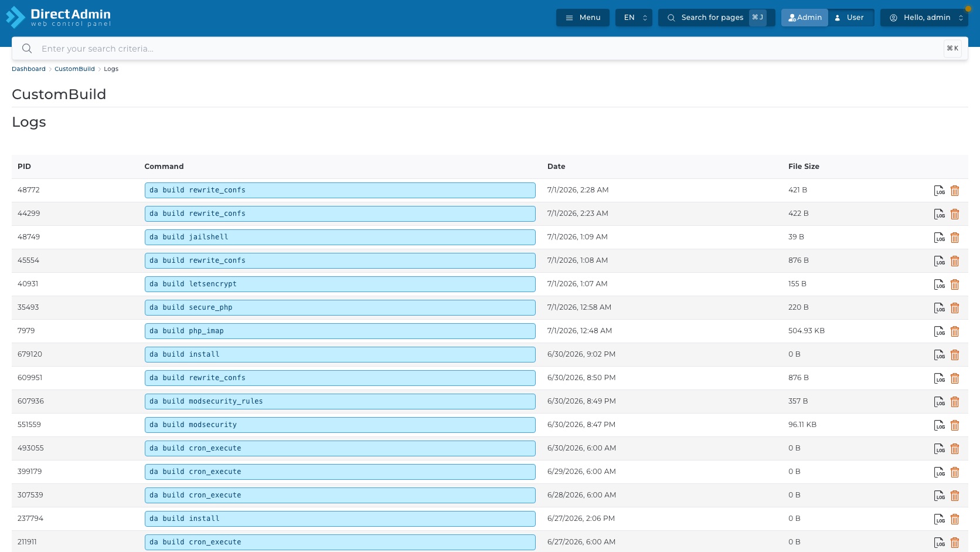Delete modsecurity_rules log PID 607936

coord(955,402)
